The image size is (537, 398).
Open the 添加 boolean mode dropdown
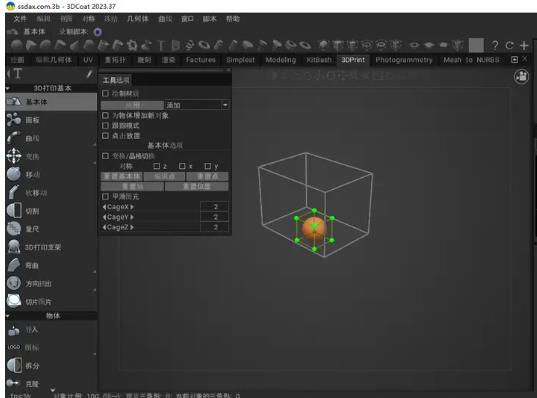(x=197, y=105)
